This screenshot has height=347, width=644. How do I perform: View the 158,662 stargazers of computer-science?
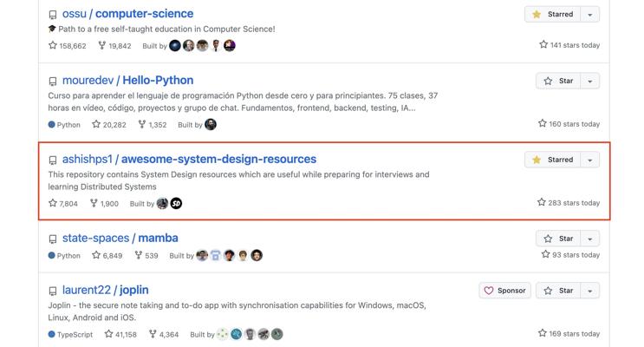68,46
